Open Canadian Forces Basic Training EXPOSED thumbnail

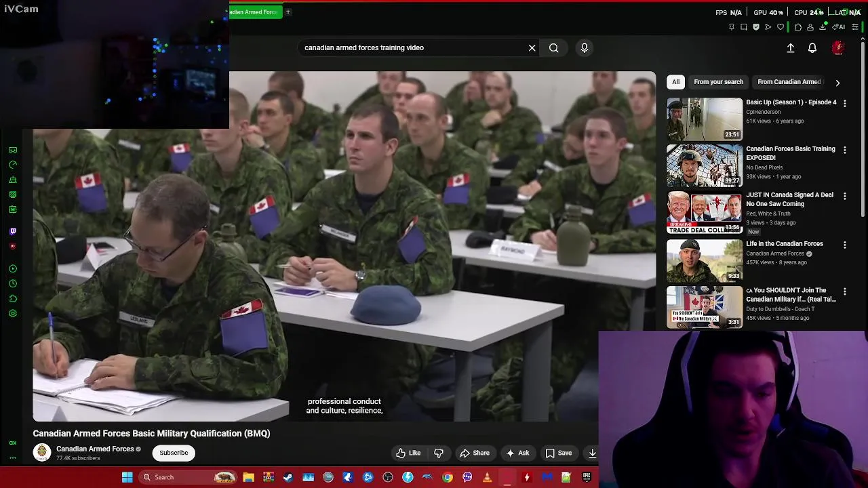(x=705, y=166)
